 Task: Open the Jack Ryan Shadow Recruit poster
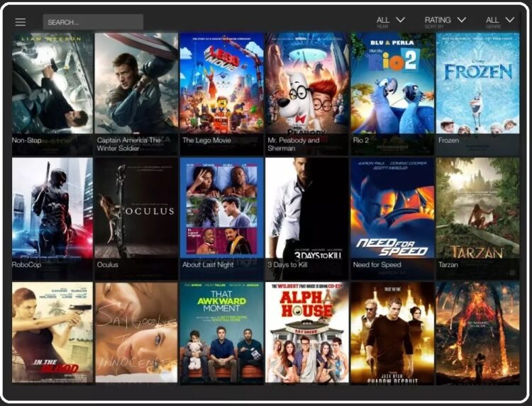(x=392, y=333)
